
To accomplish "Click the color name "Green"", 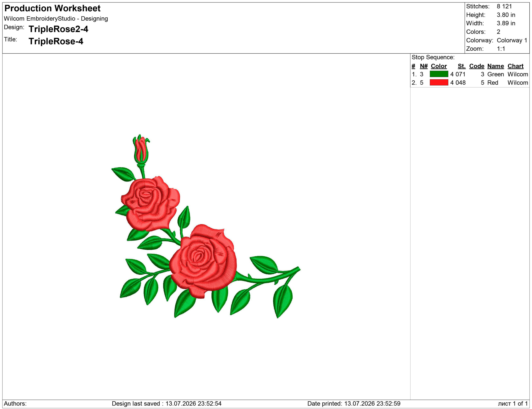I will (x=495, y=74).
